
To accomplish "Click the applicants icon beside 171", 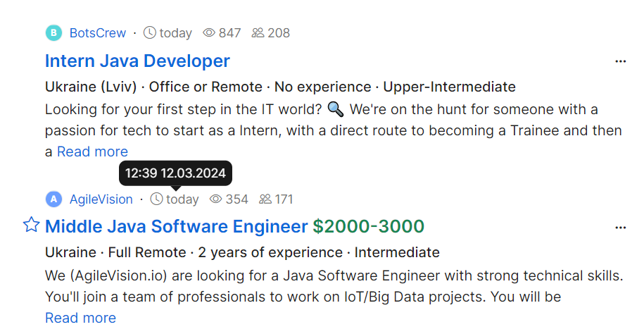I will [x=265, y=199].
